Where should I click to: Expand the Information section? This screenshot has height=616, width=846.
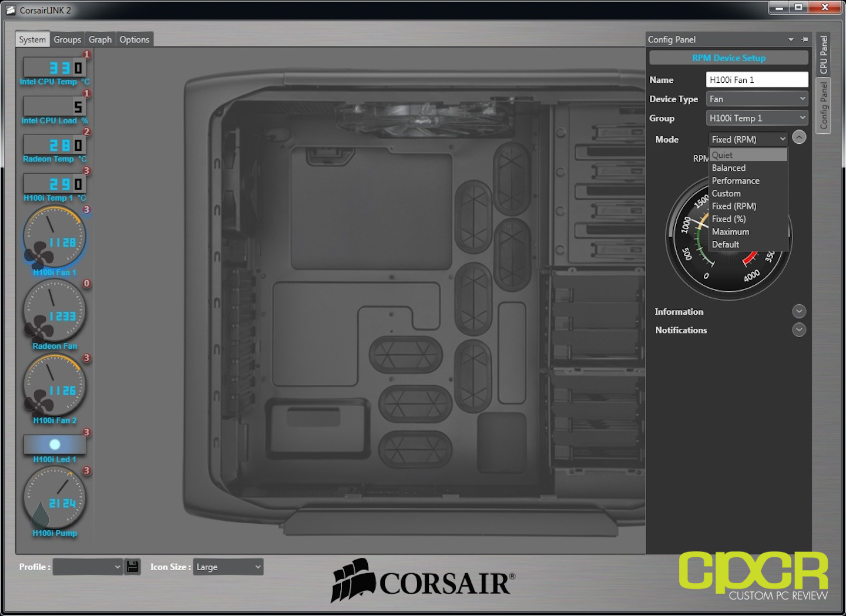pos(799,311)
